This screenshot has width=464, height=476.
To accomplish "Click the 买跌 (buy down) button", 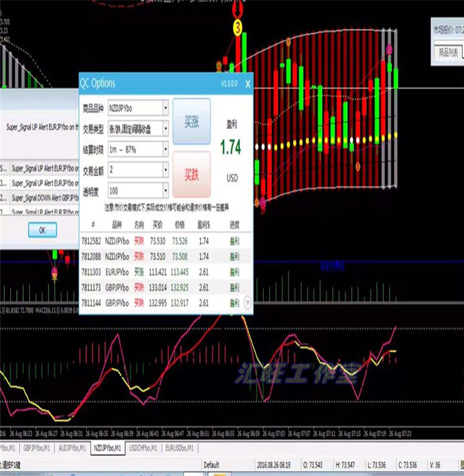I will [x=191, y=175].
